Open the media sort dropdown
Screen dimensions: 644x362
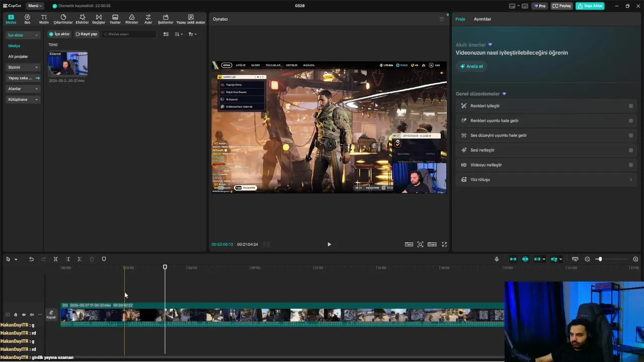[179, 34]
